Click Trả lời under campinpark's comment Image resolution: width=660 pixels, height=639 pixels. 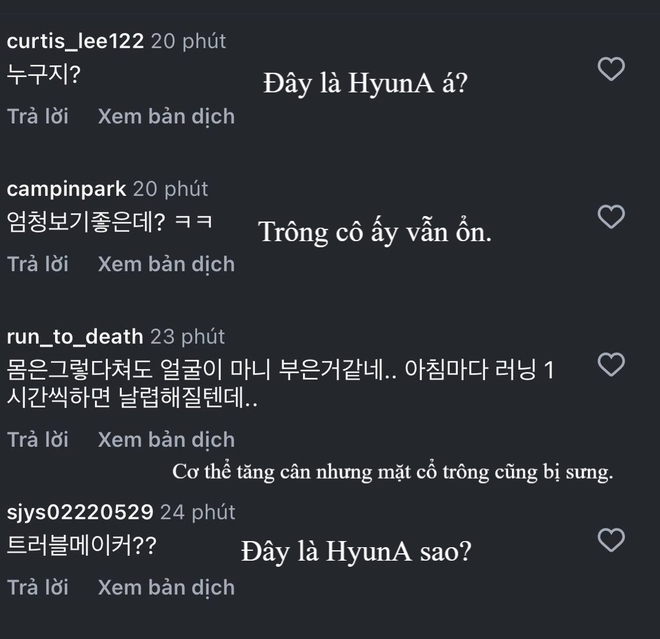click(x=38, y=264)
